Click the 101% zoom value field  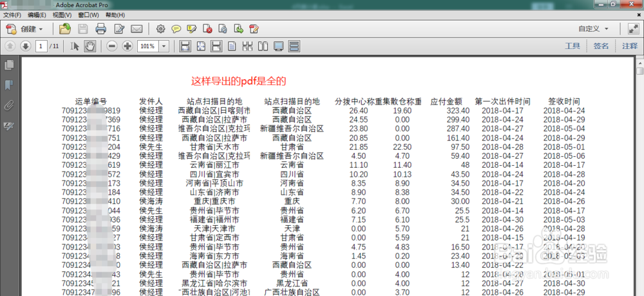(148, 46)
